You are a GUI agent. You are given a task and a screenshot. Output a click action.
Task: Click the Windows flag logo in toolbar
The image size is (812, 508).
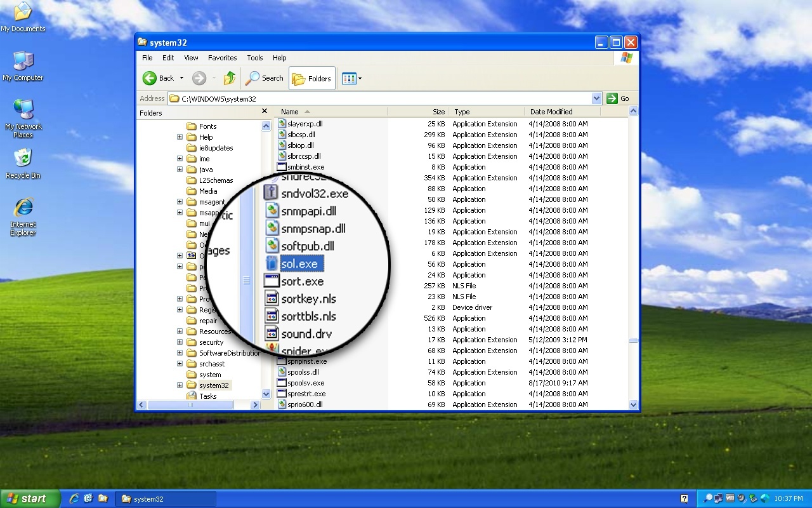click(626, 58)
